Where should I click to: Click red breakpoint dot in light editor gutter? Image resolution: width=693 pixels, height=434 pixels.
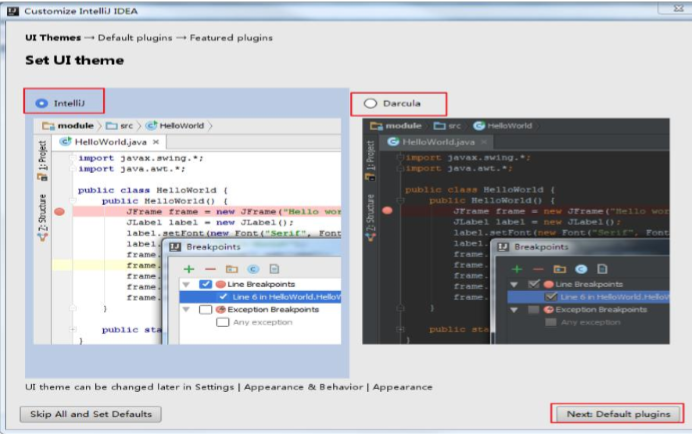(x=60, y=212)
